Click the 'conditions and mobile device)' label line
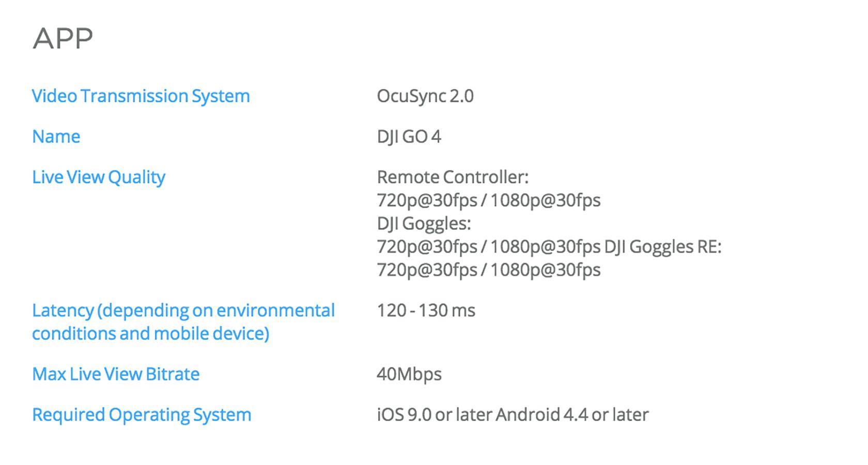Image resolution: width=868 pixels, height=465 pixels. [x=150, y=334]
